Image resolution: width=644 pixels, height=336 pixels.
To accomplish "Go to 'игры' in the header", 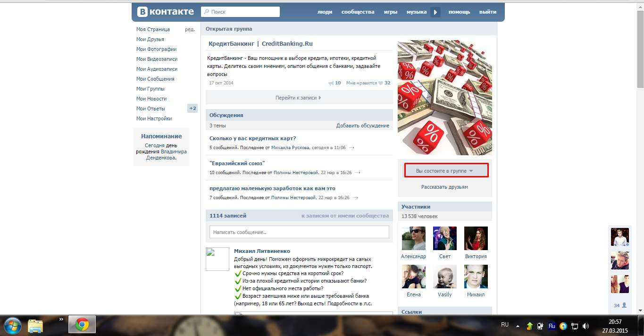I will coord(391,12).
